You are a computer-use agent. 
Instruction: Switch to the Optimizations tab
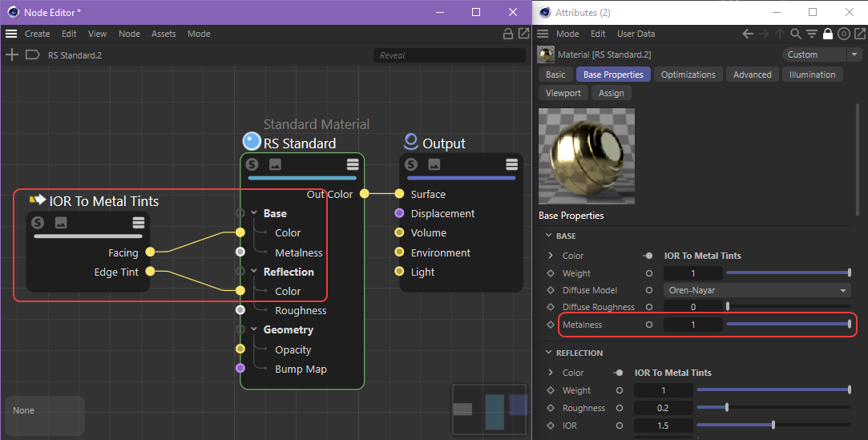pos(688,75)
